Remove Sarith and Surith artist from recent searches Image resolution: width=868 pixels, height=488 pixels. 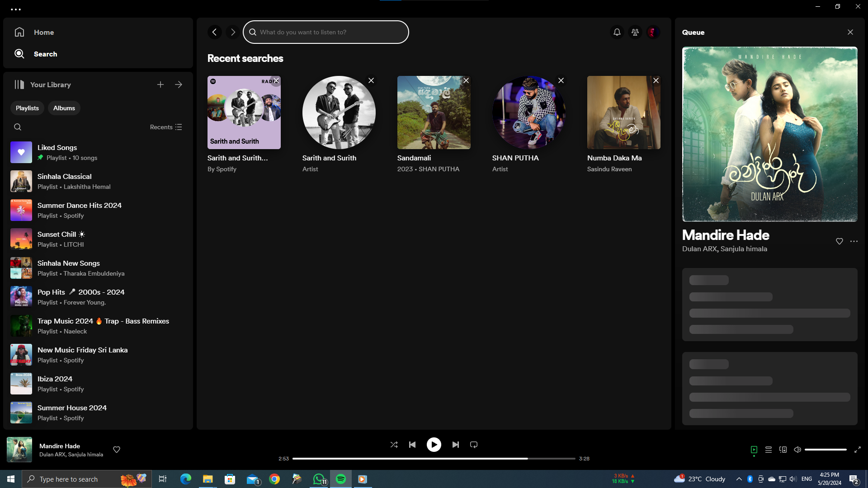pyautogui.click(x=371, y=80)
